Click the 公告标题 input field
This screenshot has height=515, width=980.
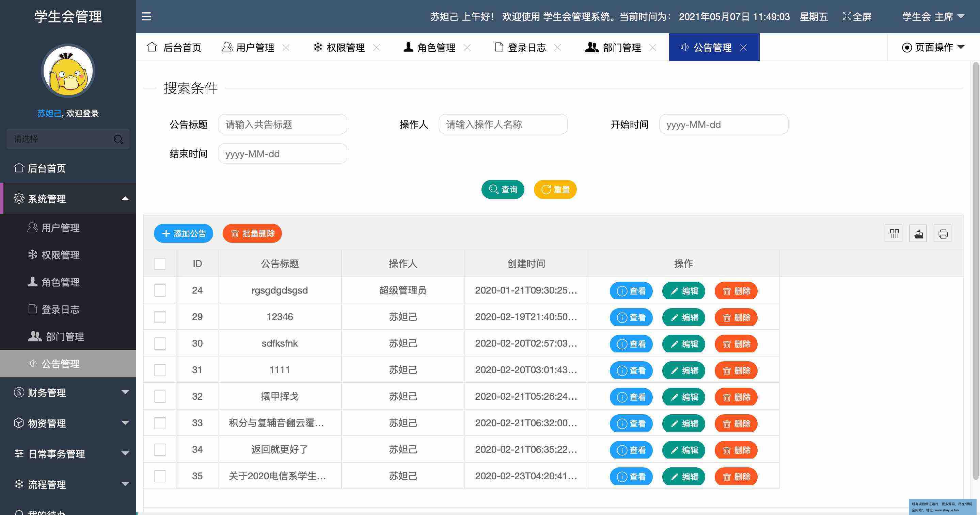click(x=282, y=124)
